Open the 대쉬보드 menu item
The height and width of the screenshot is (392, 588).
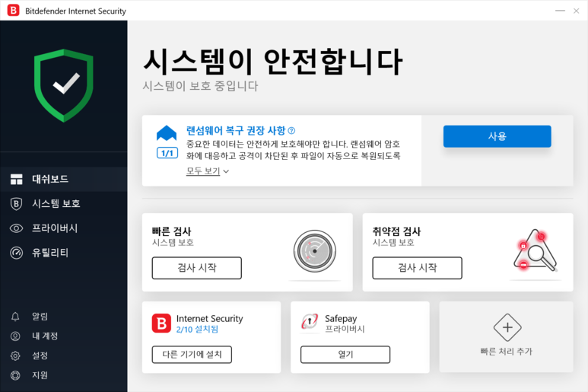pyautogui.click(x=64, y=180)
